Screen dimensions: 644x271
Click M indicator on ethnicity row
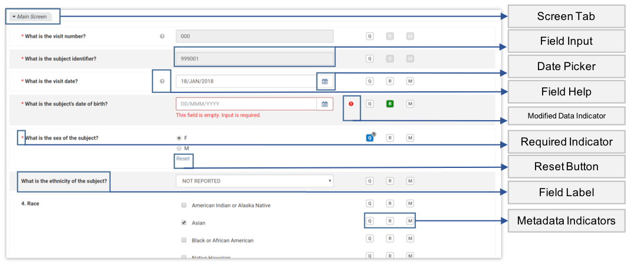(x=410, y=181)
